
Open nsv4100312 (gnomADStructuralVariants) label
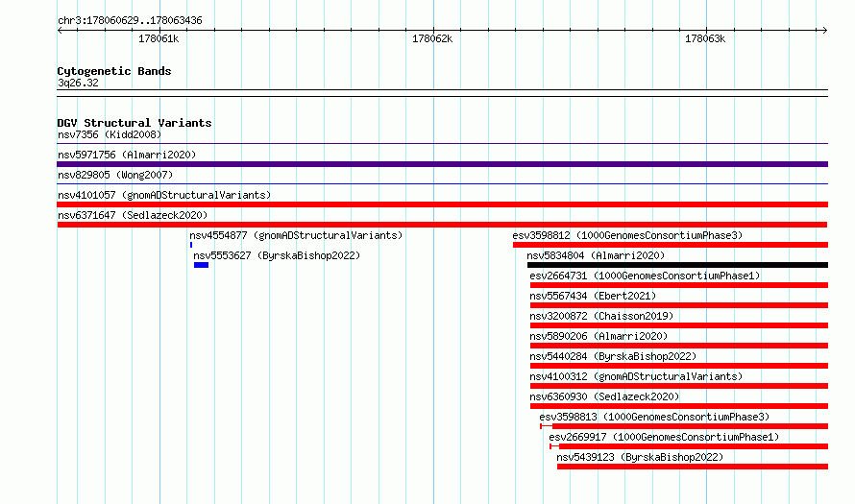pos(636,376)
